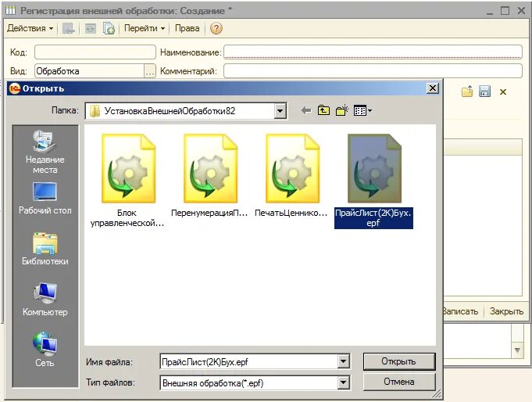
Task: Select the ПечатьЦеннико... file icon
Action: (x=292, y=169)
